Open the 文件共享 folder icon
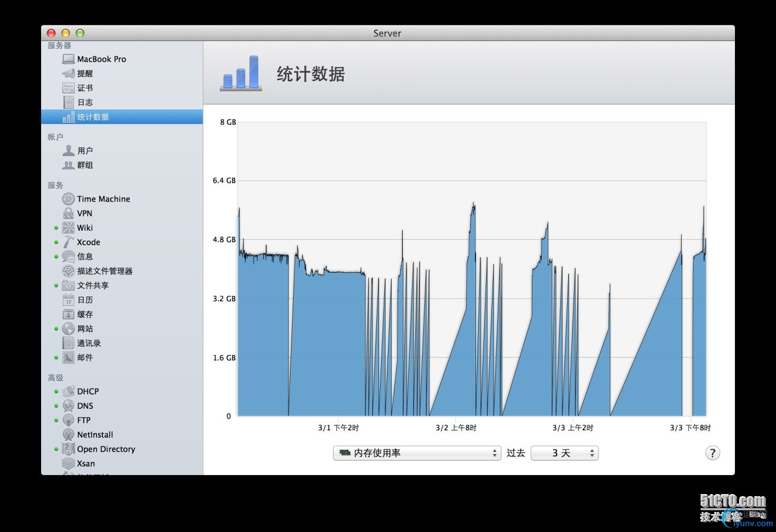 click(x=69, y=285)
